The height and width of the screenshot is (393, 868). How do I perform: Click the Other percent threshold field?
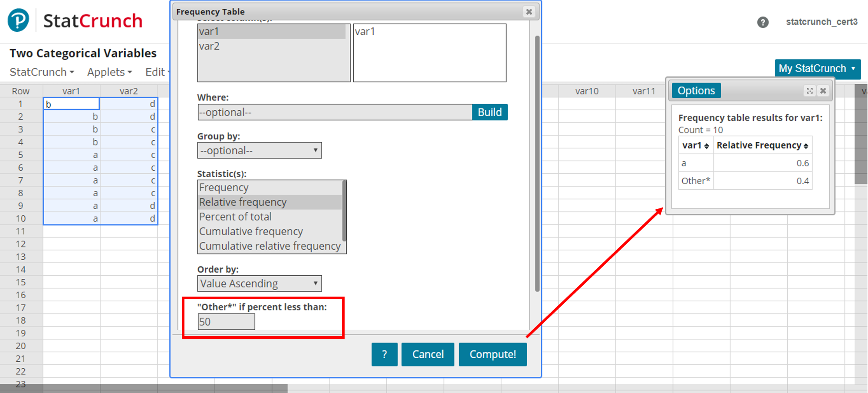[226, 322]
